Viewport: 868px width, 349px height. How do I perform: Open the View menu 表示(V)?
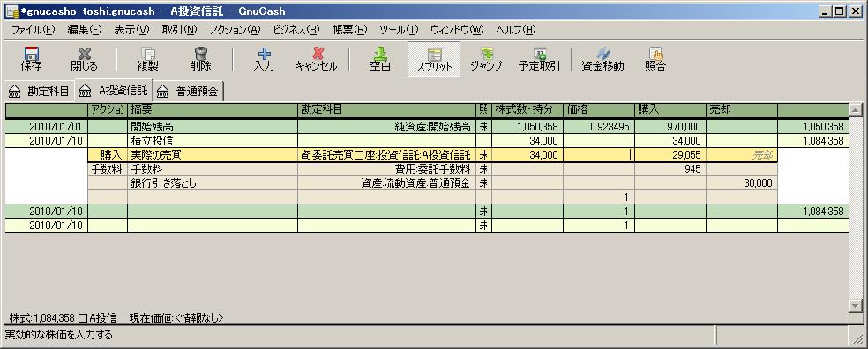click(x=131, y=30)
